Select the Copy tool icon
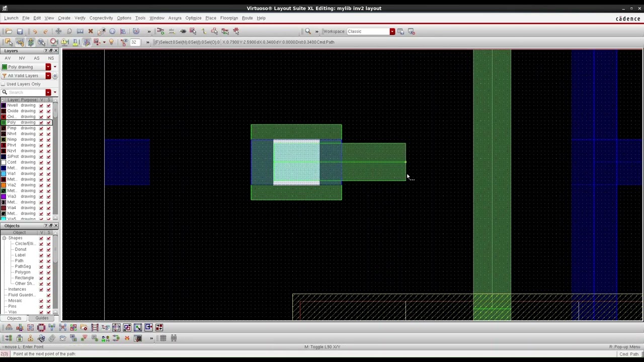Viewport: 644px width, 362px height. pos(69,31)
